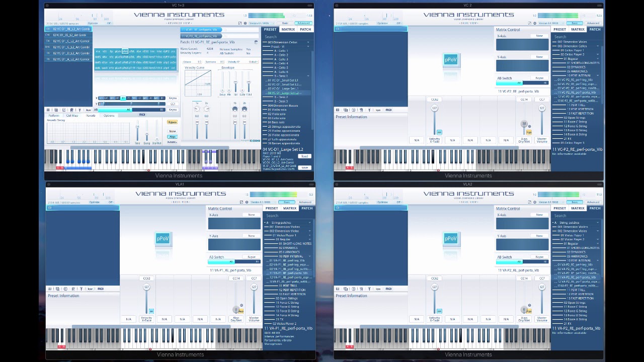This screenshot has width=644, height=362.
Task: Click the first grid icon in VC 2 toolbar
Action: (338, 110)
